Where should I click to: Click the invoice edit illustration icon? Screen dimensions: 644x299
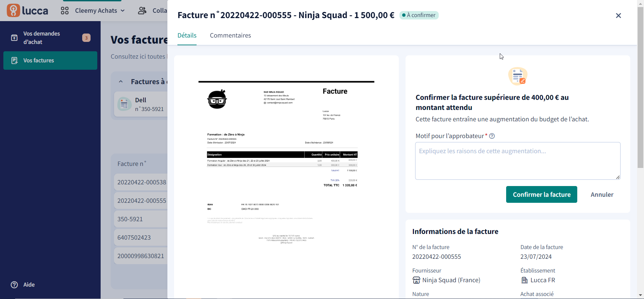[x=518, y=76]
